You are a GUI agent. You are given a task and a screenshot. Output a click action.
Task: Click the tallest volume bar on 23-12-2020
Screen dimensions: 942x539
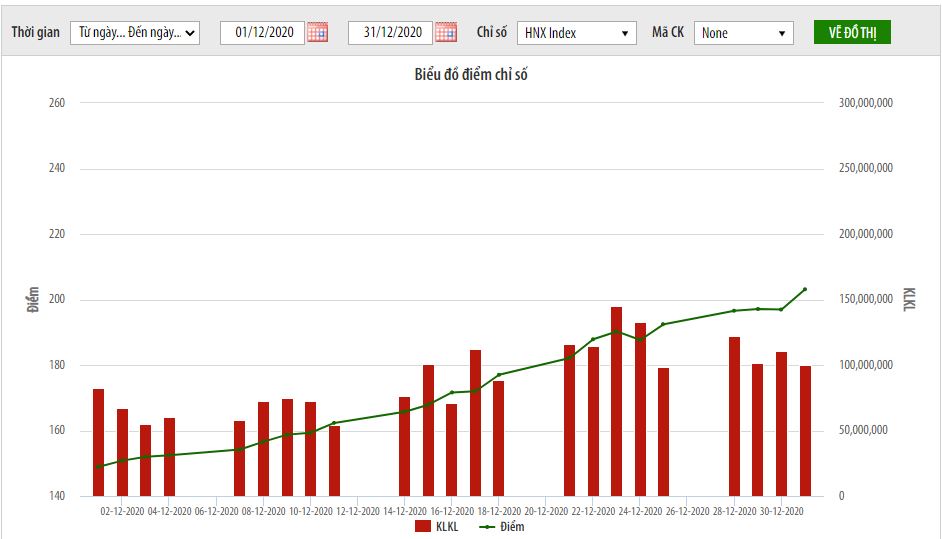[616, 401]
